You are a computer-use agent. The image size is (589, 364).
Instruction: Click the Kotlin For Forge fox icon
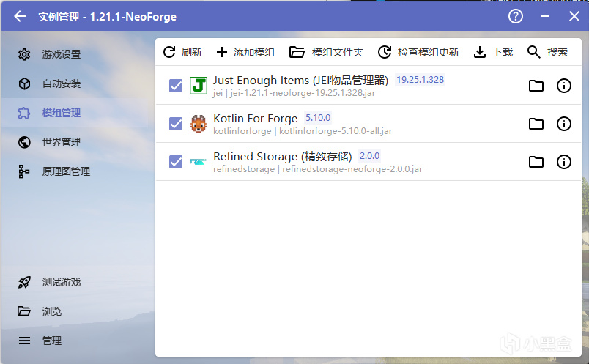pyautogui.click(x=199, y=124)
